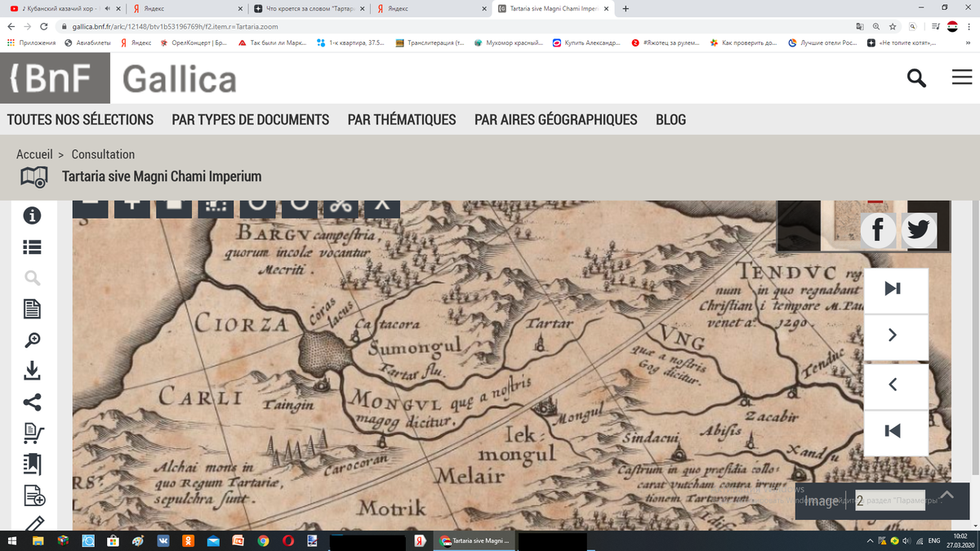This screenshot has width=980, height=551.
Task: Open the document information panel icon
Action: tap(33, 216)
